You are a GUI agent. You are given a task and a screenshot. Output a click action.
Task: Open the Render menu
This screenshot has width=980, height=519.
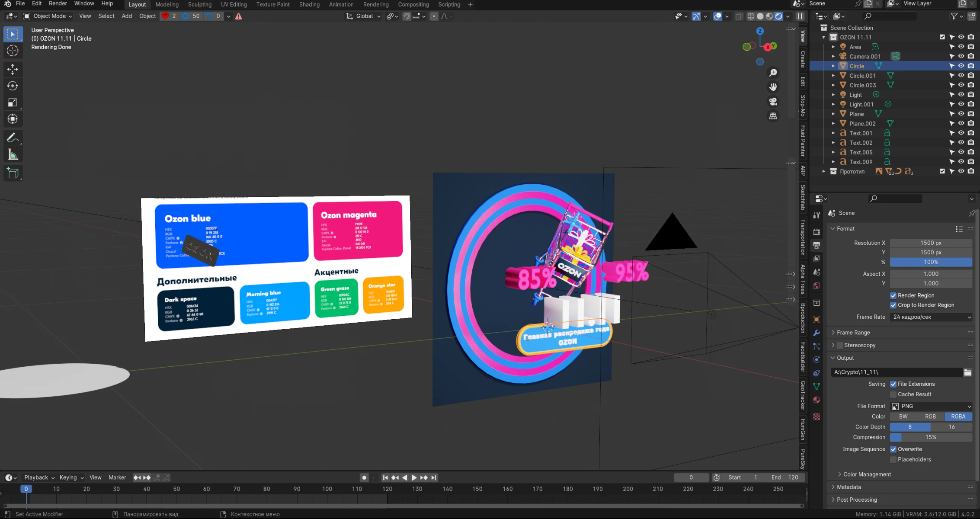pyautogui.click(x=58, y=3)
